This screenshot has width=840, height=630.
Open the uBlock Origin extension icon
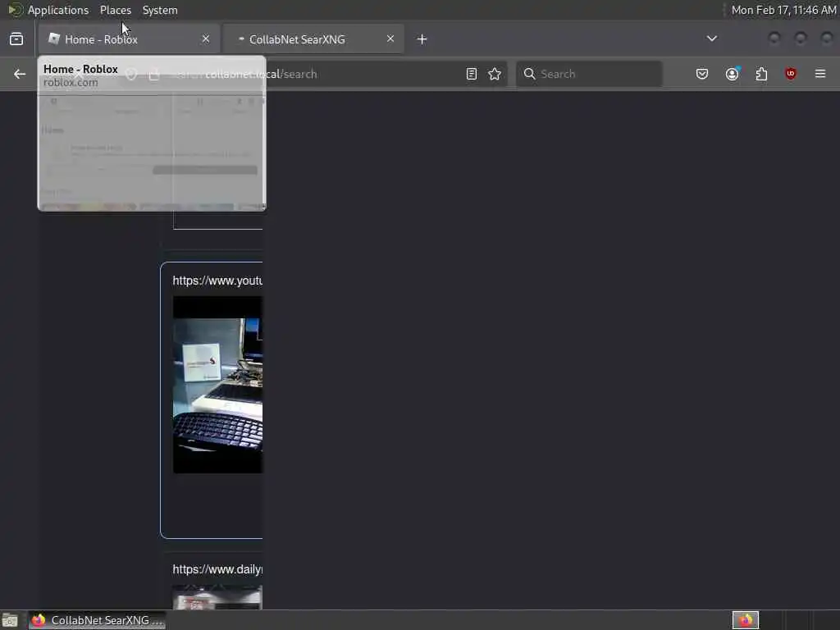click(x=791, y=74)
